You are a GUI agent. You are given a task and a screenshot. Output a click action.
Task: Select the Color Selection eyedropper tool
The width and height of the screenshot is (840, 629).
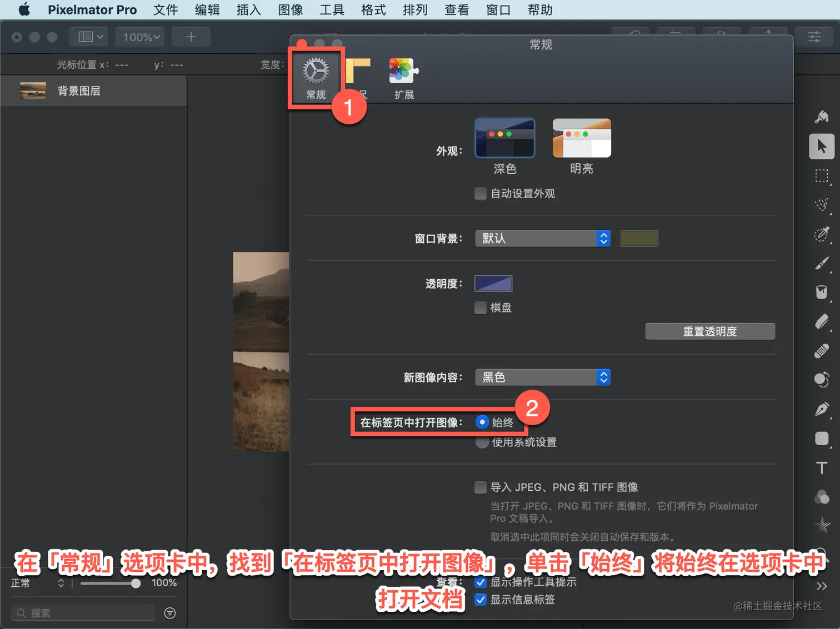point(822,234)
